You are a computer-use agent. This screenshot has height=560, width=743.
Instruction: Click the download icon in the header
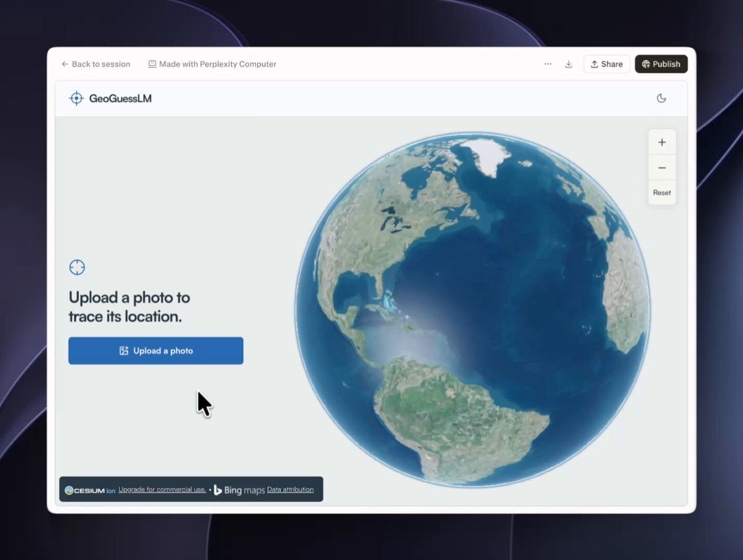[x=568, y=64]
